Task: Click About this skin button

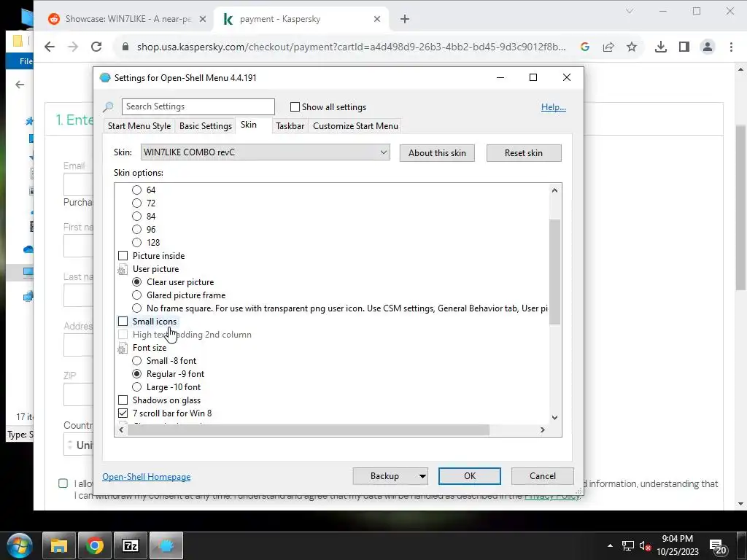Action: 437,153
